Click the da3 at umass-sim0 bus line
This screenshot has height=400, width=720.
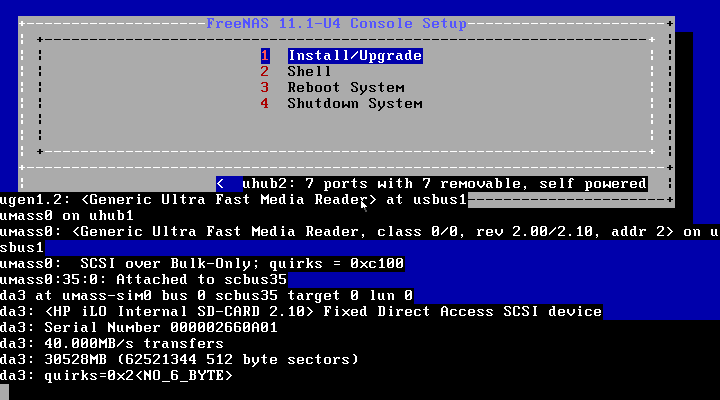point(207,295)
